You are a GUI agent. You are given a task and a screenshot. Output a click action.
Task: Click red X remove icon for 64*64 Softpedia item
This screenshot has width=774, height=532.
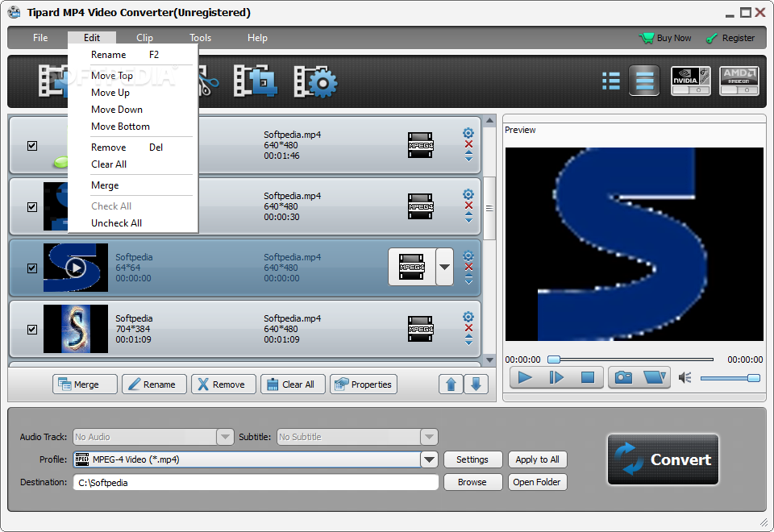pos(468,267)
